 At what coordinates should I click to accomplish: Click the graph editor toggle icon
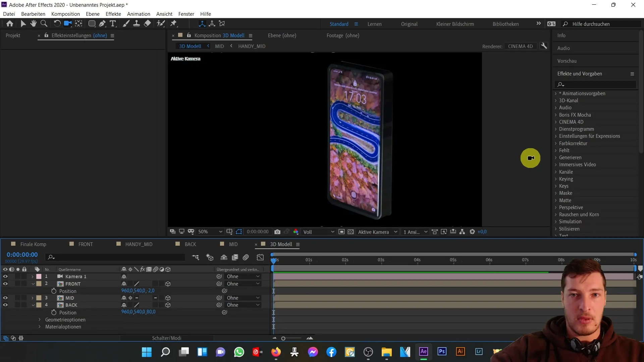click(x=261, y=256)
